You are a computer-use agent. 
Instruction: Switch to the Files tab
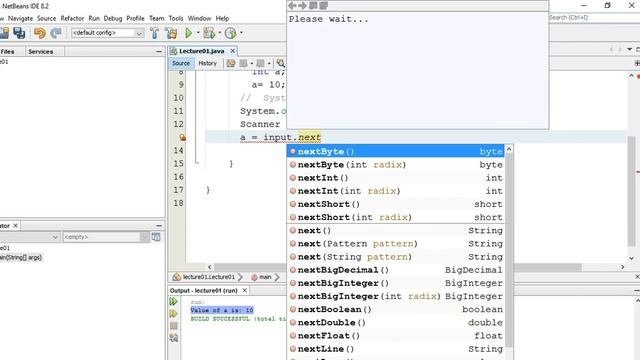pyautogui.click(x=7, y=51)
